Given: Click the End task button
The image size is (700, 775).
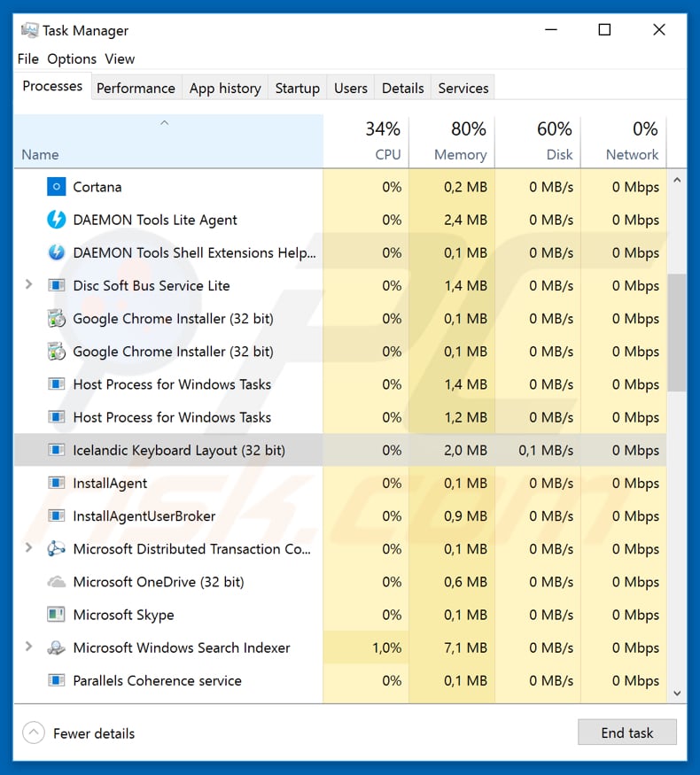Looking at the screenshot, I should click(x=626, y=732).
